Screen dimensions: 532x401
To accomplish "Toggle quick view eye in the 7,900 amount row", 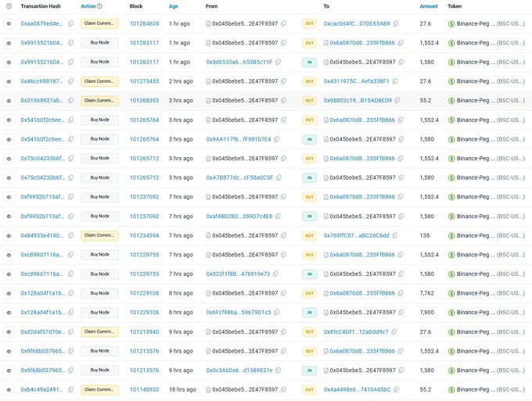I will (x=9, y=313).
